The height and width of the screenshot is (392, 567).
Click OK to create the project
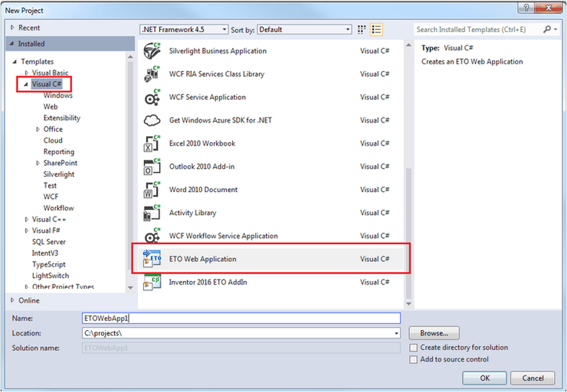pos(485,378)
